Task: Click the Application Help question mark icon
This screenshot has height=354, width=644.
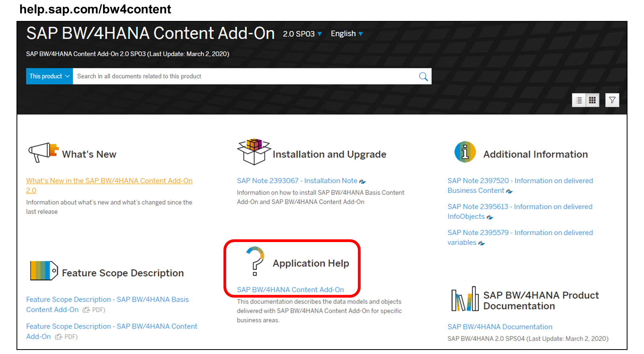Action: 255,261
